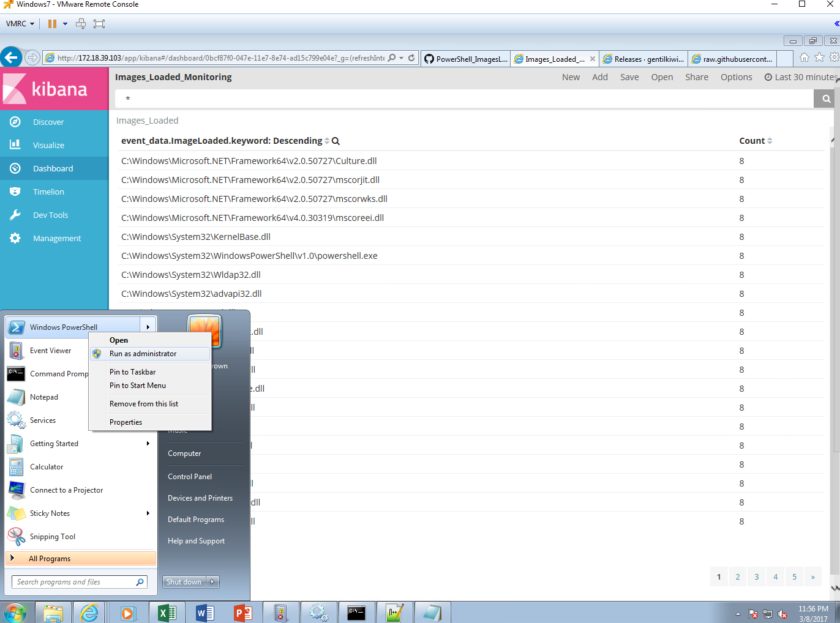Click Add in the dashboard menu
The width and height of the screenshot is (840, 623).
[x=600, y=77]
